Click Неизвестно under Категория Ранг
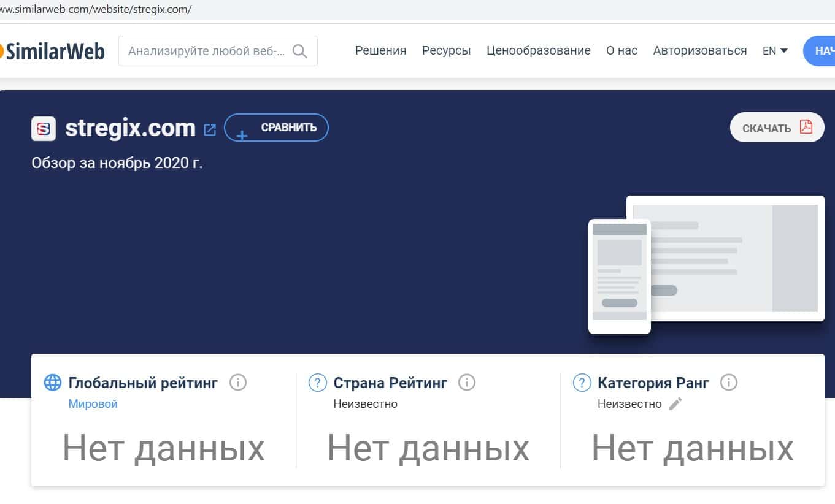The width and height of the screenshot is (835, 504). click(x=630, y=404)
